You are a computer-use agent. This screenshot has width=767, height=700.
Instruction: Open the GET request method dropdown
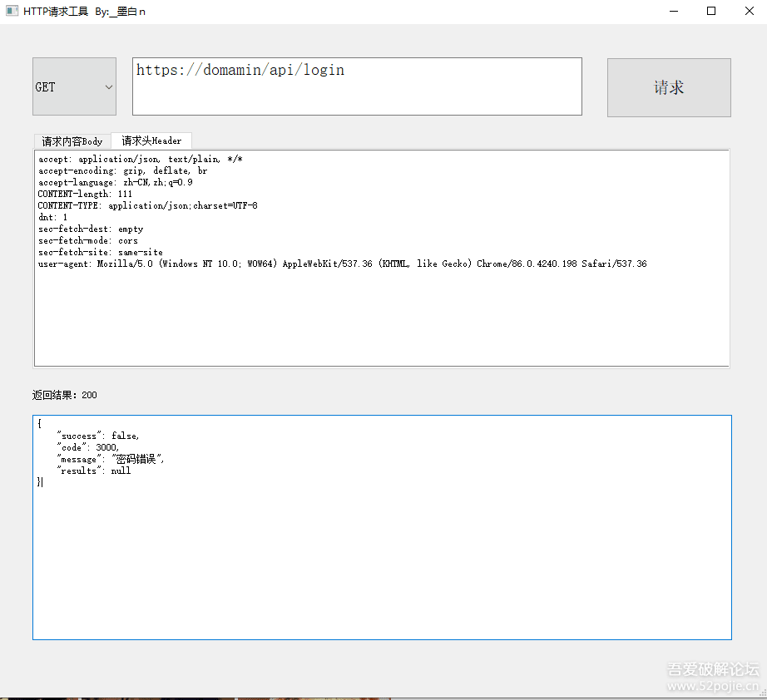(x=73, y=86)
